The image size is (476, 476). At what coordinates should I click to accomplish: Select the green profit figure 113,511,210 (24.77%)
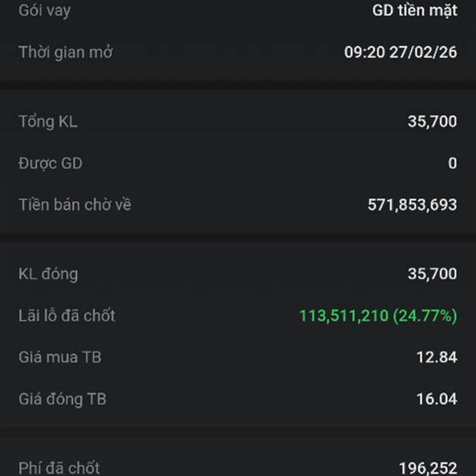click(x=378, y=316)
